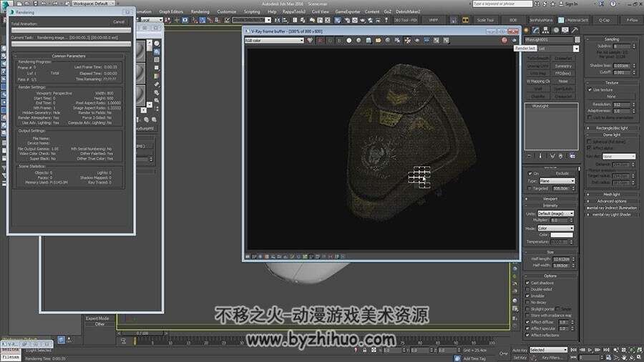The image size is (644, 362).
Task: Show green channel in V-Ray frame buffer
Action: [329, 40]
